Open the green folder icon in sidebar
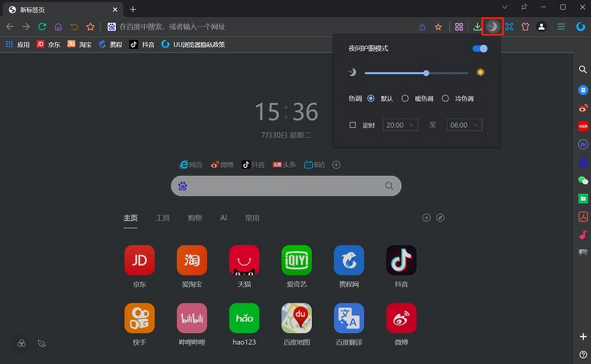 pos(583,199)
